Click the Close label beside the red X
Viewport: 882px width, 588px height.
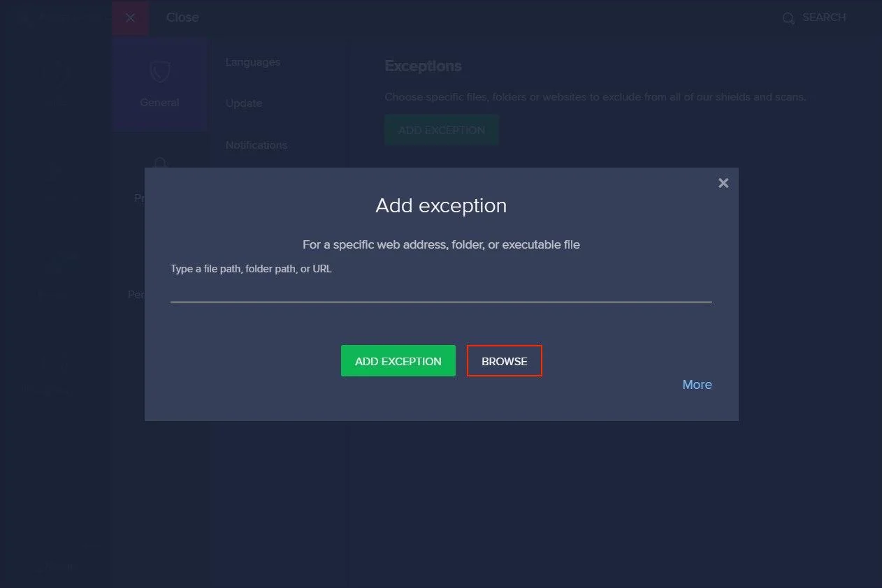tap(182, 17)
